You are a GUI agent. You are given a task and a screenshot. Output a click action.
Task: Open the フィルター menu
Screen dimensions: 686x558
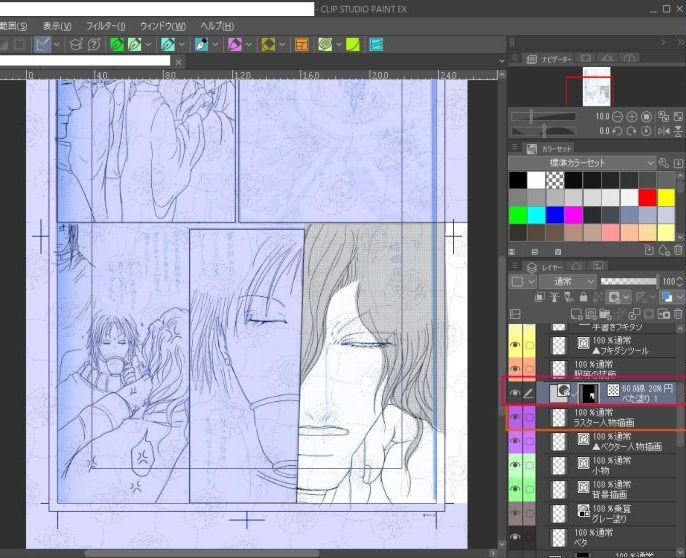[x=105, y=25]
